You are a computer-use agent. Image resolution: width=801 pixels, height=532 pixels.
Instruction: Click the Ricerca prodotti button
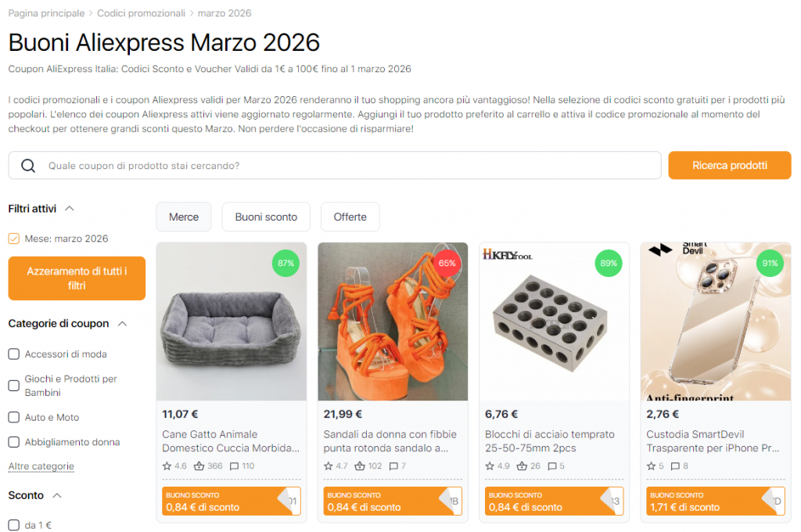729,165
